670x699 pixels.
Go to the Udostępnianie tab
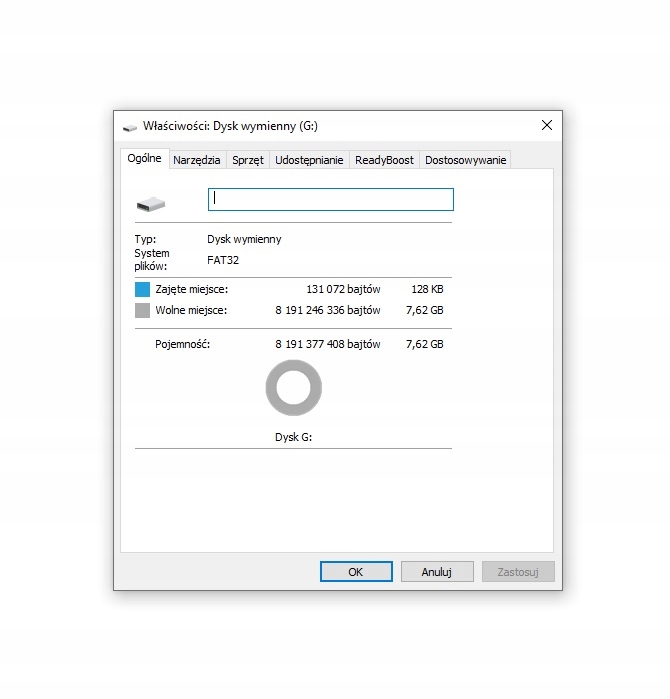309,160
